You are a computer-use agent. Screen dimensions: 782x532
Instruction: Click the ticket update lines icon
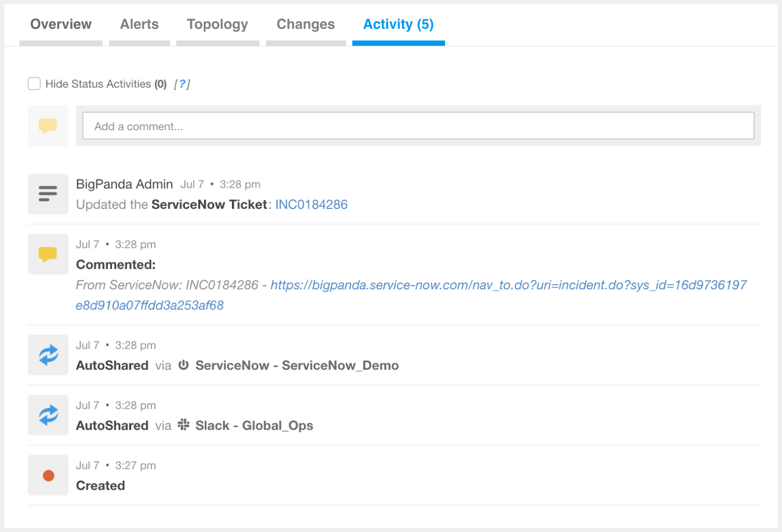pyautogui.click(x=48, y=194)
